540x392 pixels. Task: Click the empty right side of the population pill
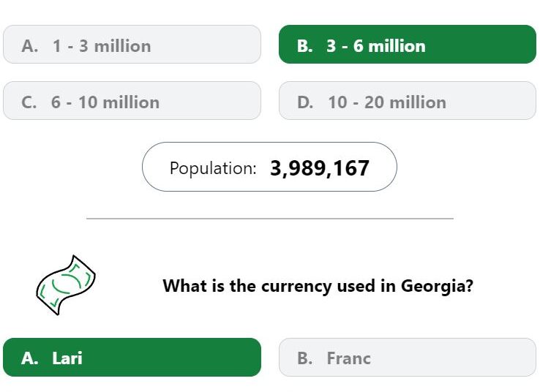382,167
